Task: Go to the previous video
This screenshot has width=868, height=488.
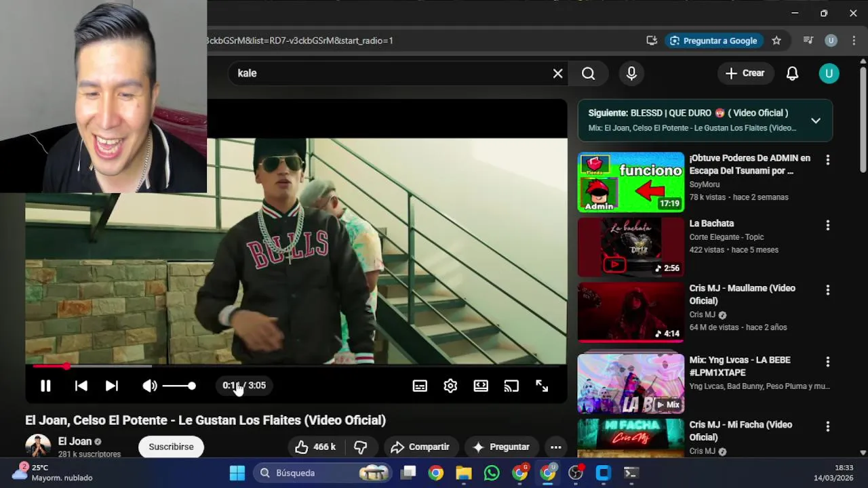Action: point(81,386)
